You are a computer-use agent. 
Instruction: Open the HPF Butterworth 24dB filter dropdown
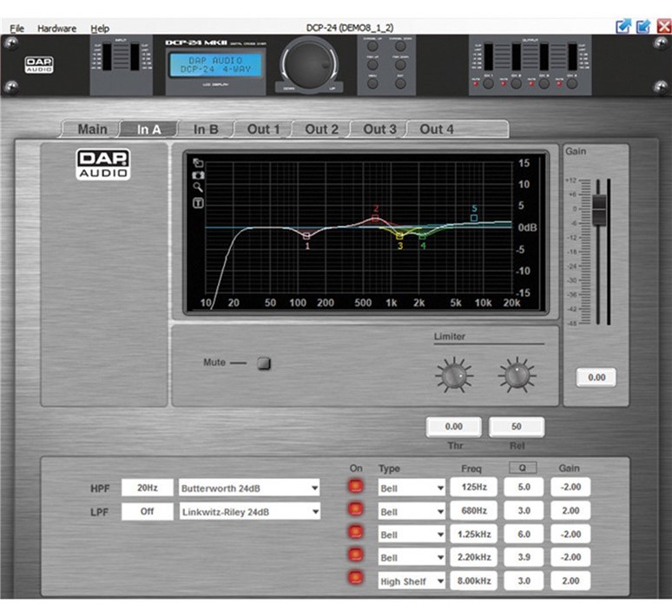click(x=248, y=488)
